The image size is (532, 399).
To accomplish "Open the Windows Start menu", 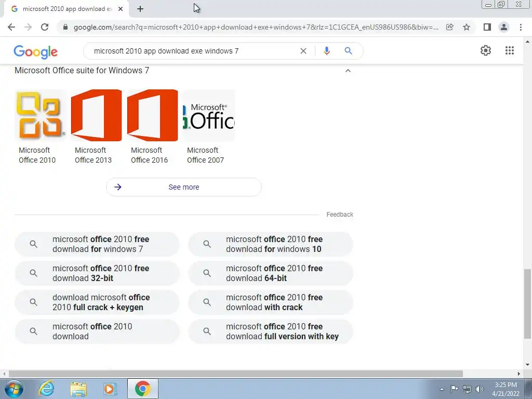I will 14,389.
